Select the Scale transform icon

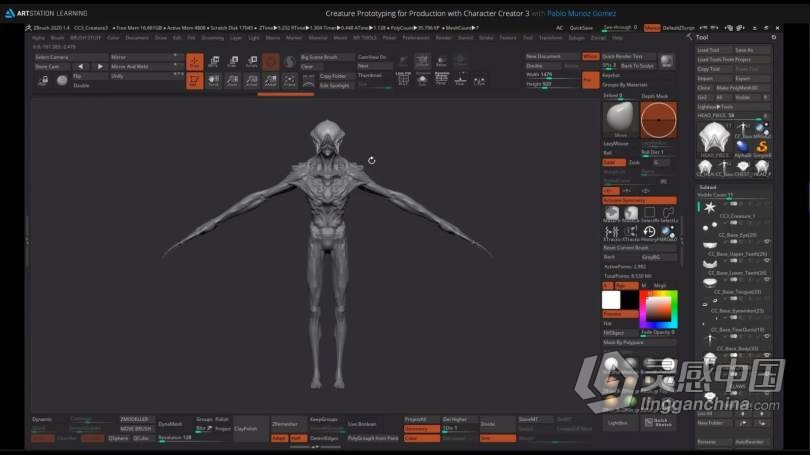point(232,61)
